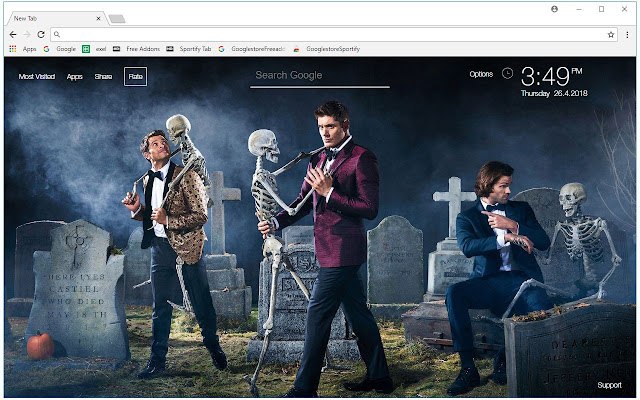Screen dimensions: 640x400
Task: Open the Chrome three-dot menu
Action: click(627, 35)
